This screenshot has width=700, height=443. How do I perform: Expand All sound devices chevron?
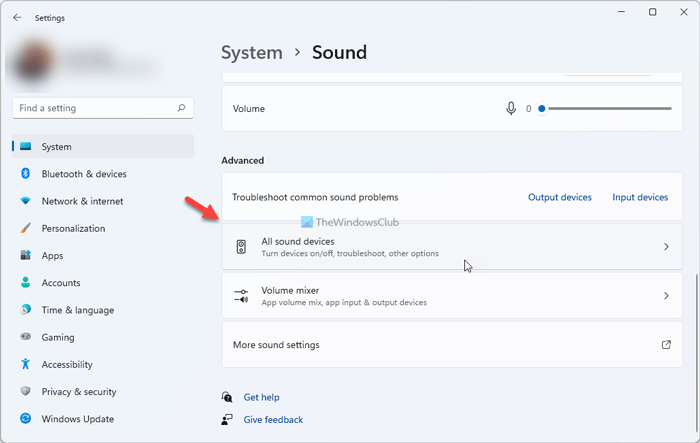666,247
